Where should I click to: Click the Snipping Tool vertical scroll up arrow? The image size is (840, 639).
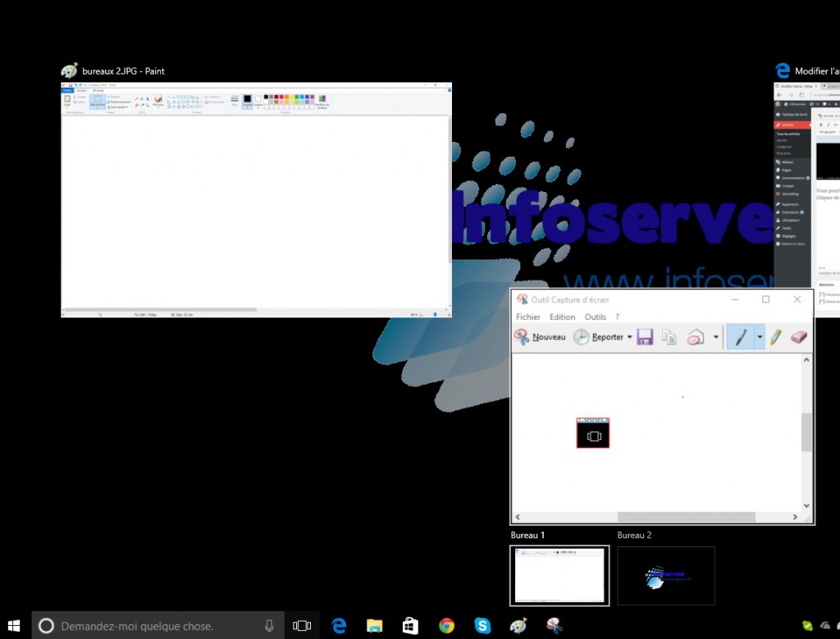pos(806,360)
